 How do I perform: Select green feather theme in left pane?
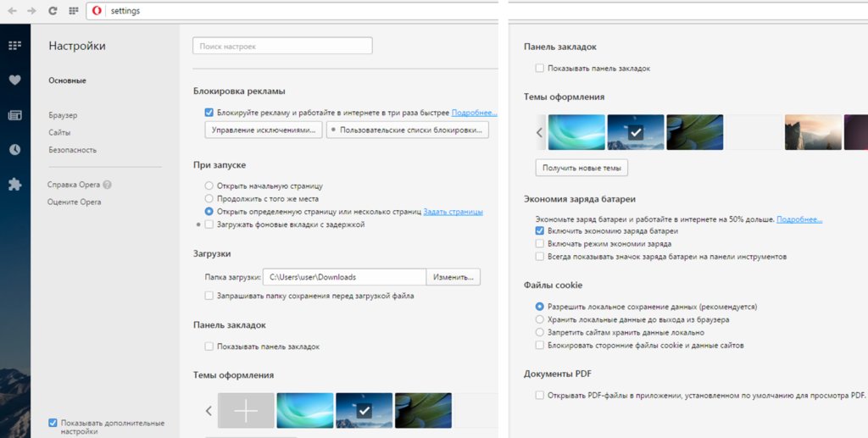424,410
